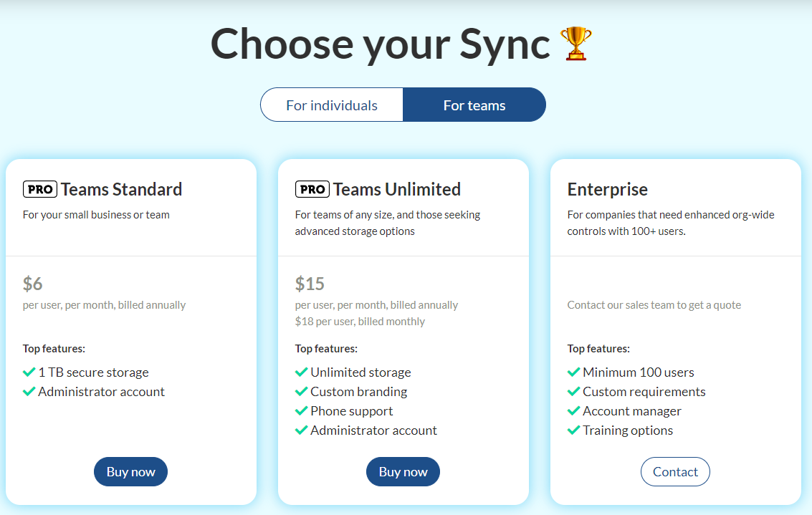Buy now the Teams Unlimited plan

pyautogui.click(x=403, y=471)
